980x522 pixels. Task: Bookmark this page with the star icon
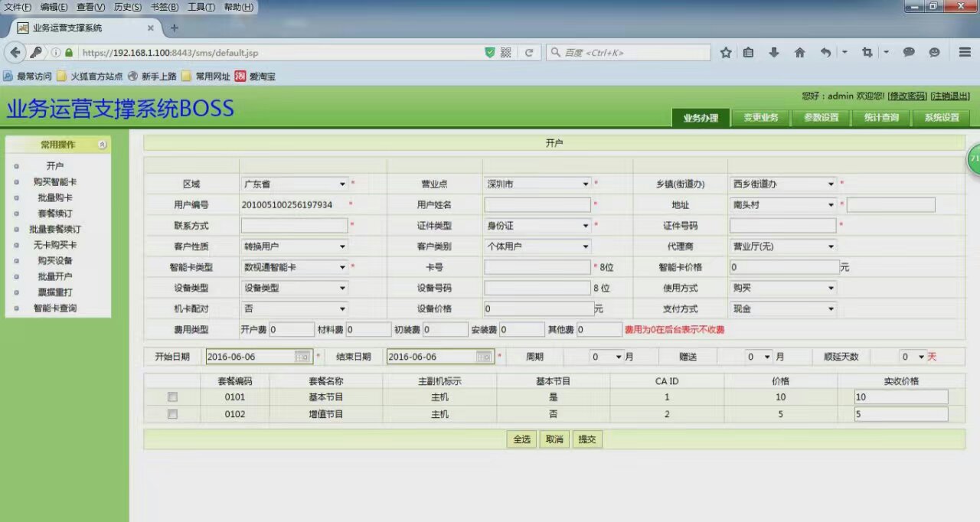pyautogui.click(x=726, y=53)
